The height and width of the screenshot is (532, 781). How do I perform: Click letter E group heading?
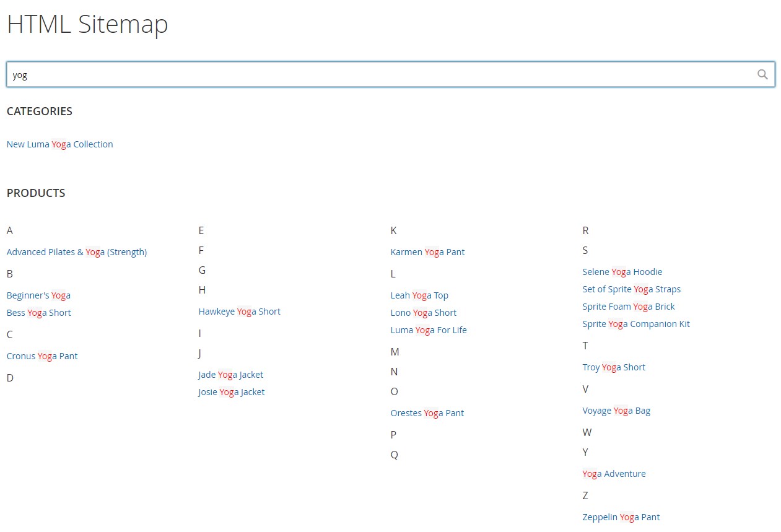pyautogui.click(x=201, y=230)
